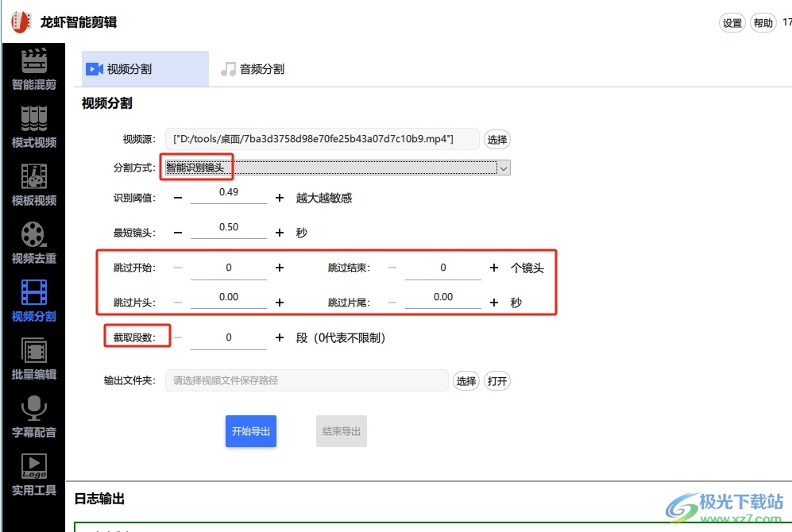Click the 开始导出 button
Viewport: 792px width, 532px height.
[251, 431]
